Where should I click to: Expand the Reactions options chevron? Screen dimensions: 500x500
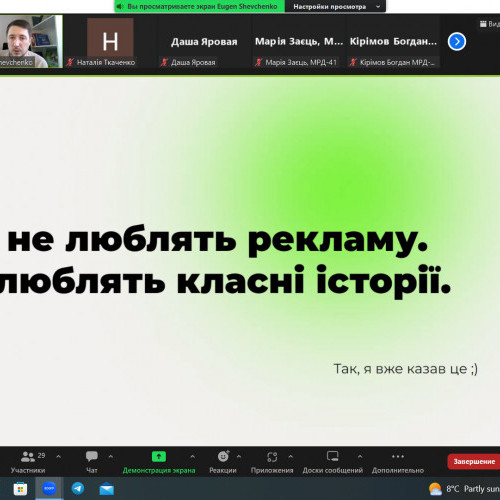point(239,456)
